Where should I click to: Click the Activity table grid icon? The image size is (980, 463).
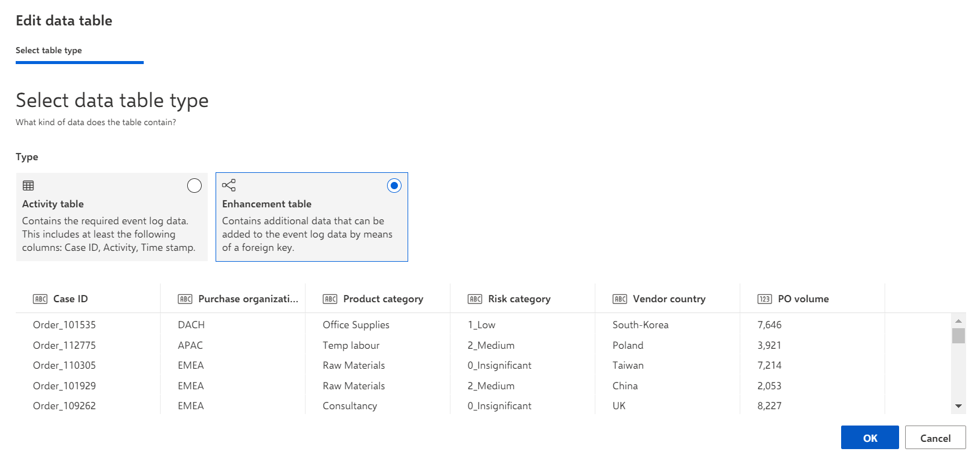pyautogui.click(x=28, y=186)
